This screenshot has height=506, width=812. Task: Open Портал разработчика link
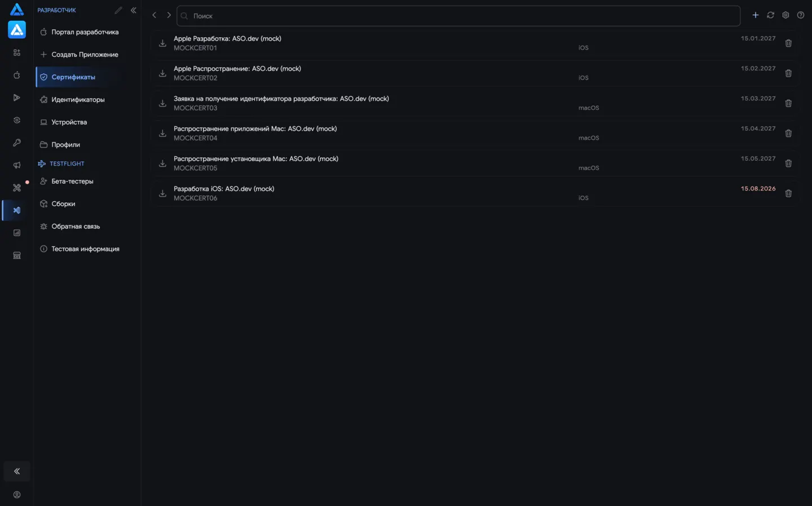pos(85,32)
